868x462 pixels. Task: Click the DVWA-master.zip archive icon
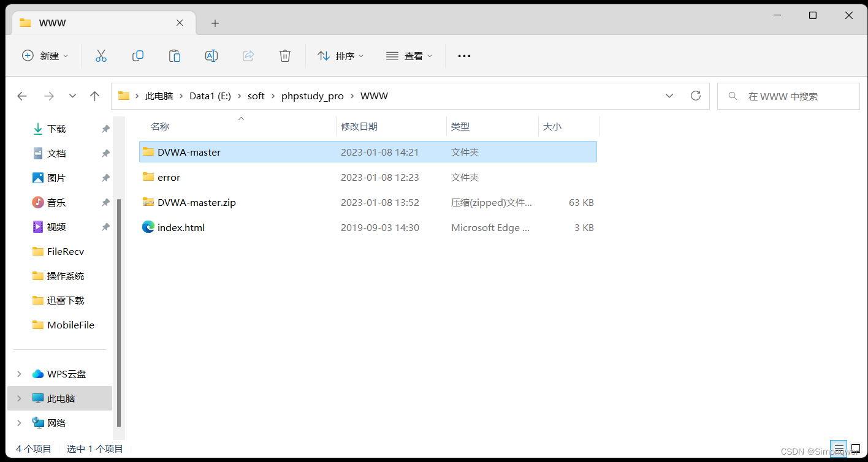(148, 202)
